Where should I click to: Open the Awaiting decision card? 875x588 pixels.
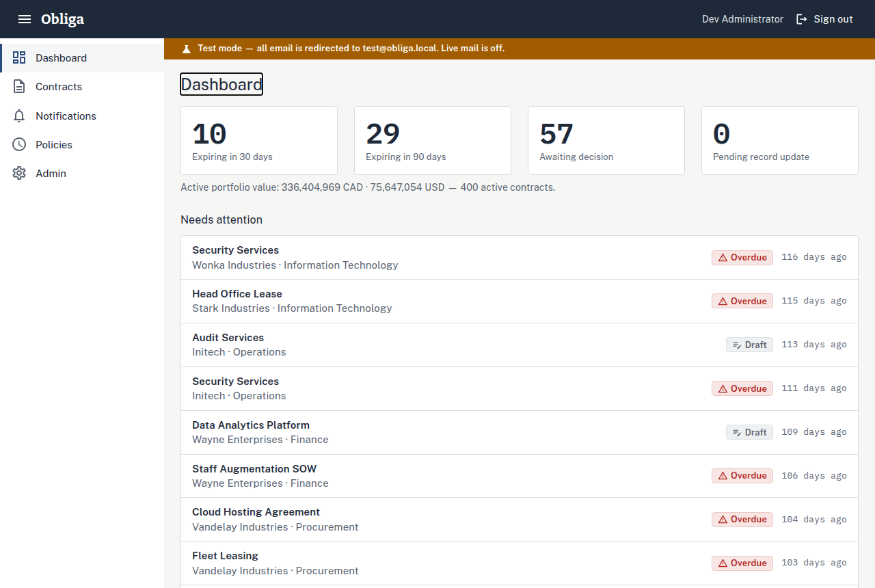pyautogui.click(x=606, y=140)
